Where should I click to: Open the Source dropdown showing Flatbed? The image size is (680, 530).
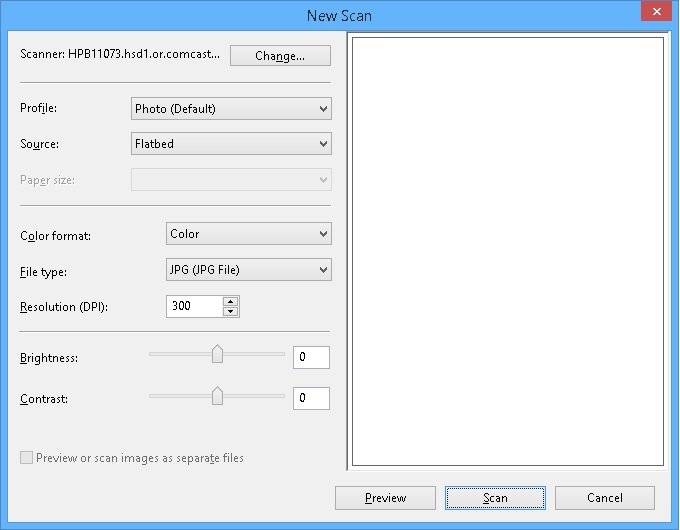(231, 144)
